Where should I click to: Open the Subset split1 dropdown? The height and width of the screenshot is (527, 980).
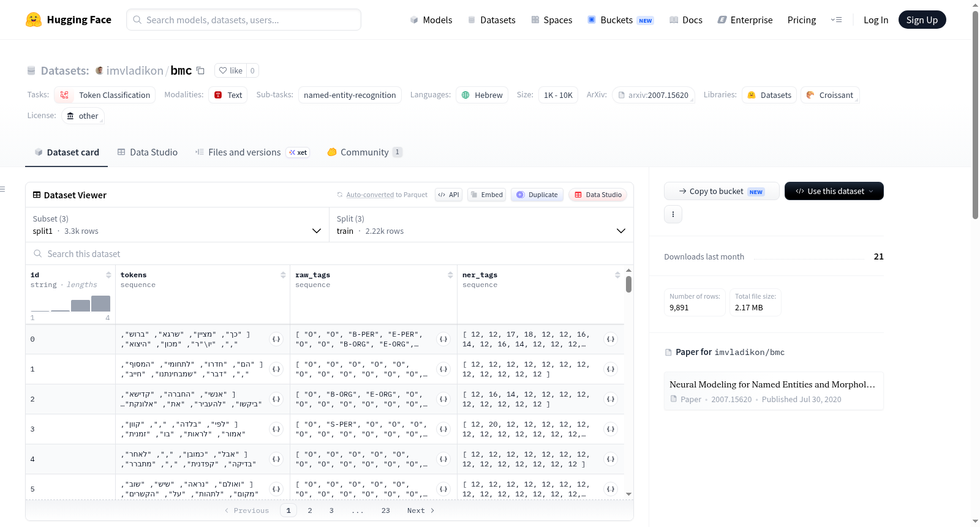(177, 225)
